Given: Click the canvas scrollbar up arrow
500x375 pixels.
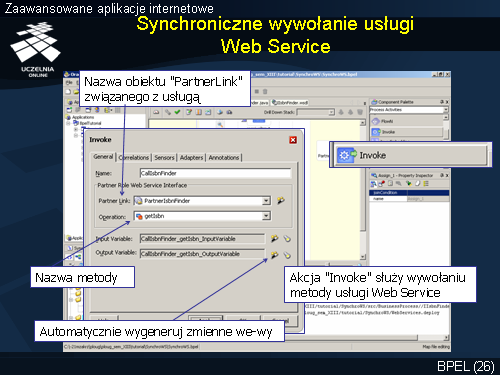Looking at the screenshot, I should (363, 123).
